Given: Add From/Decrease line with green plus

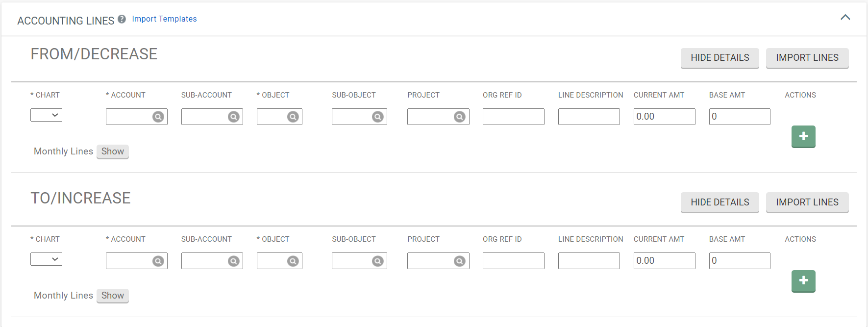Looking at the screenshot, I should point(803,136).
